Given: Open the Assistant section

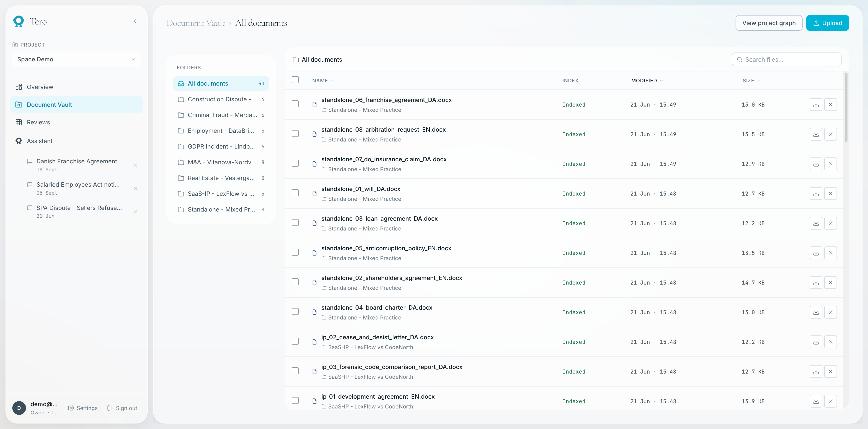Looking at the screenshot, I should coord(76,141).
